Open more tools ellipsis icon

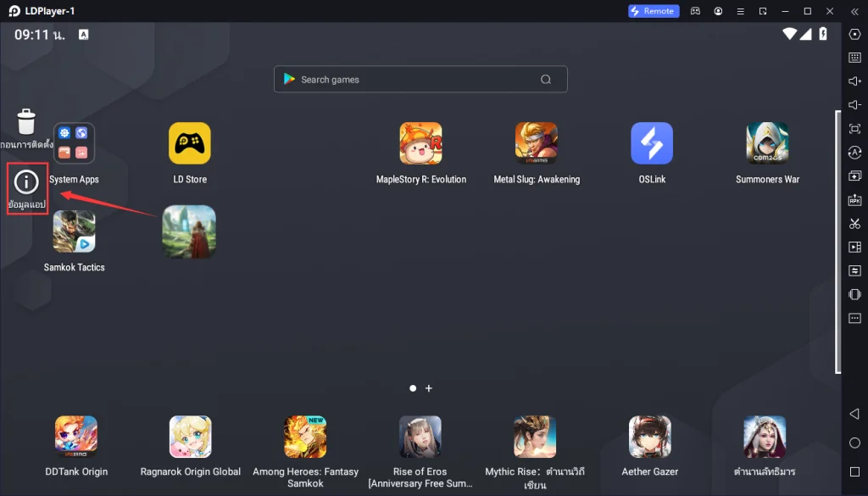[854, 318]
